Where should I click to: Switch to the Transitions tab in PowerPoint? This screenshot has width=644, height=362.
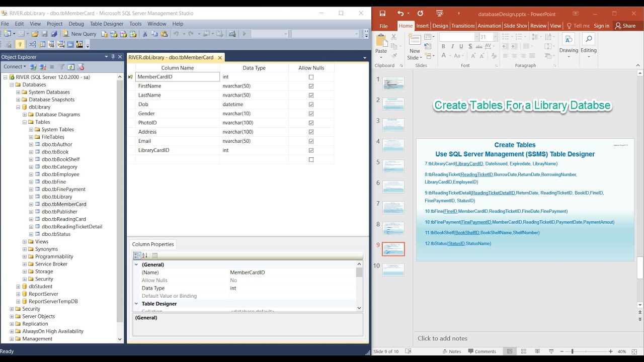[463, 26]
